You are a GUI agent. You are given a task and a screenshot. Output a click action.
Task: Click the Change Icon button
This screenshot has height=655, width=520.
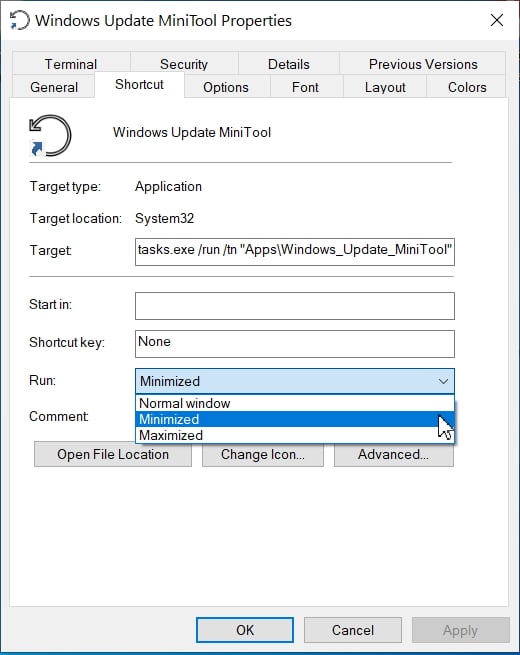coord(263,454)
